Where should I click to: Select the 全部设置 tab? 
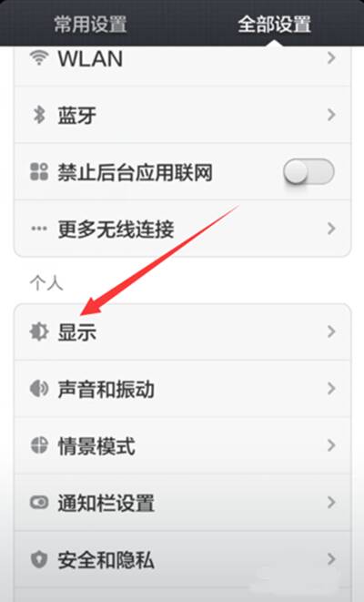[x=274, y=25]
